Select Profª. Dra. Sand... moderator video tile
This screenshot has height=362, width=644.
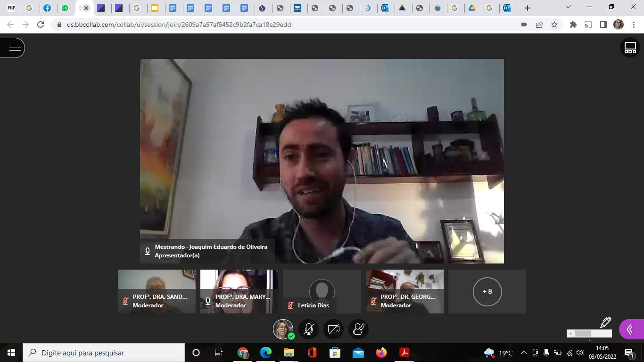point(157,291)
